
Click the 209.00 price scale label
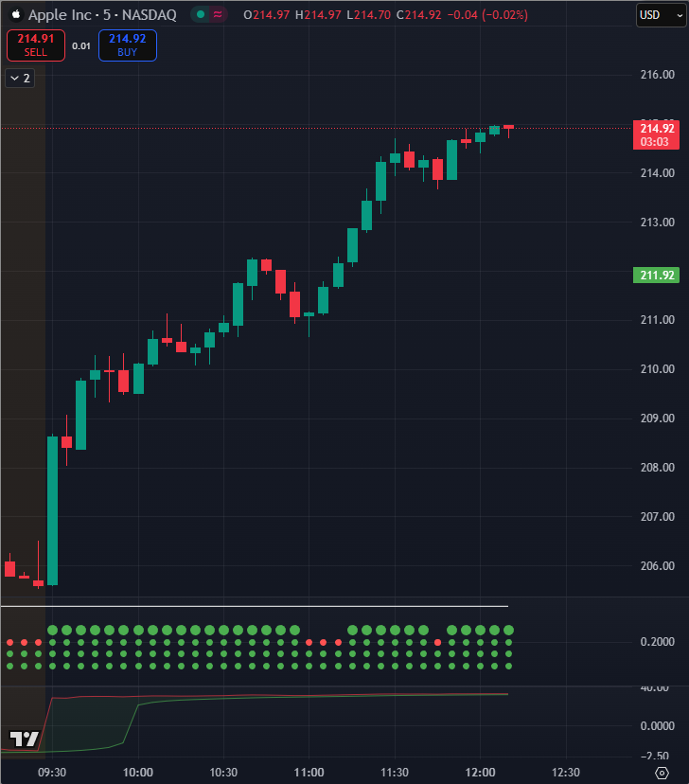click(x=657, y=418)
